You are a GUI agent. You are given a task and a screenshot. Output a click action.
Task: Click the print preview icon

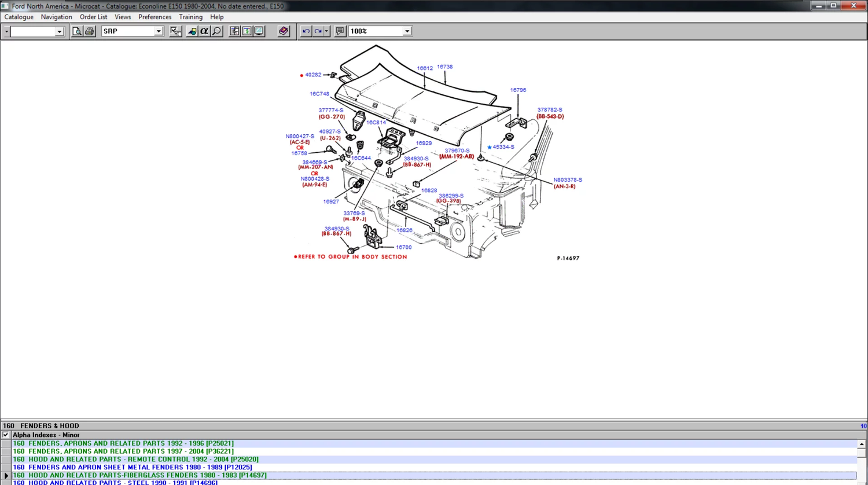coord(77,31)
